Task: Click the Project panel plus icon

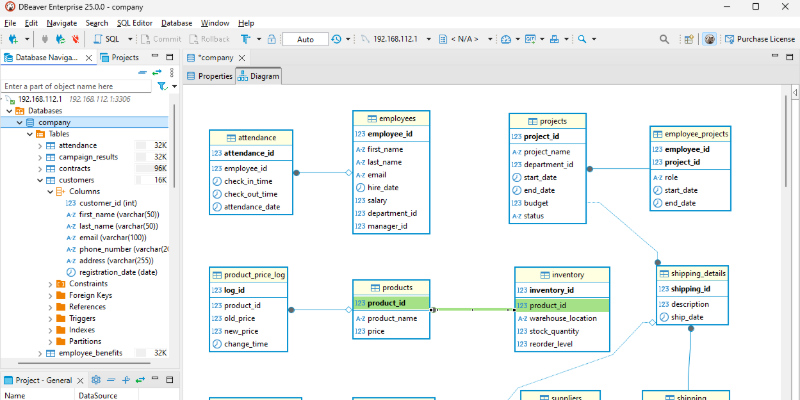Action: point(126,380)
